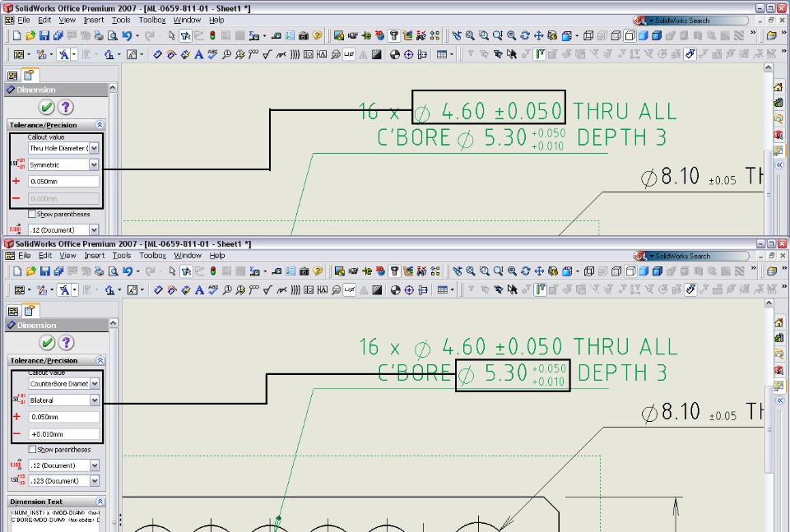
Task: Open File menu in upper window
Action: (x=24, y=20)
